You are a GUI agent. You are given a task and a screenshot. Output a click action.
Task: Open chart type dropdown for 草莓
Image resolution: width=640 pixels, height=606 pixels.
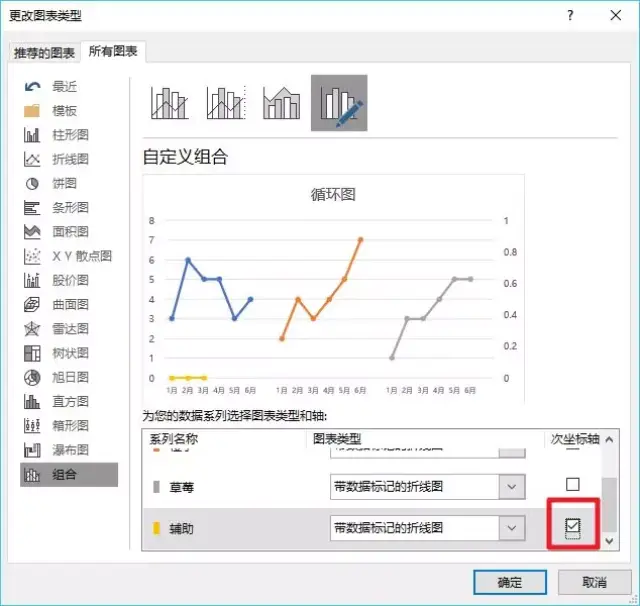click(x=512, y=486)
